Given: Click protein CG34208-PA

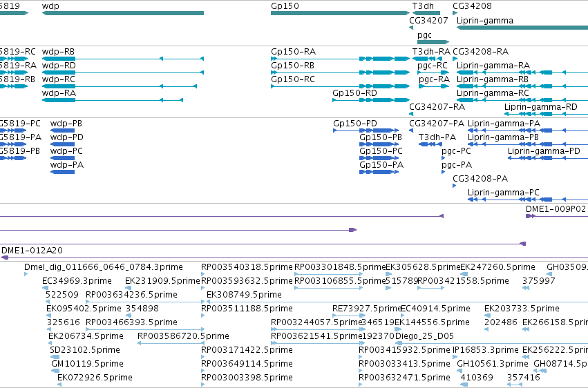Looking at the screenshot, I should [x=480, y=179].
